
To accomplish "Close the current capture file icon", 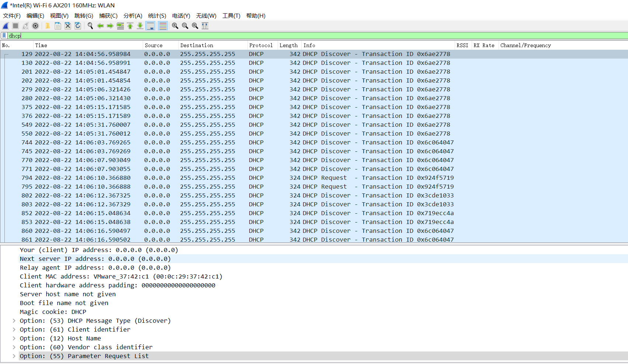I will coord(68,26).
